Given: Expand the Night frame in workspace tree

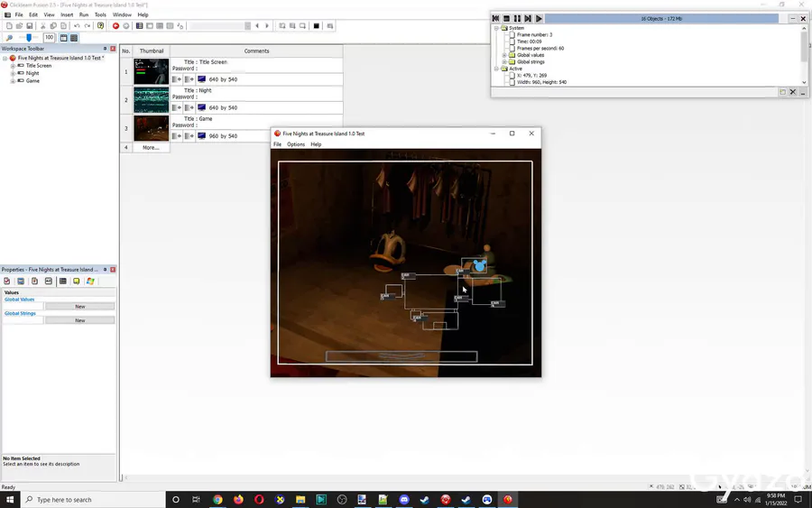Looking at the screenshot, I should click(x=13, y=73).
